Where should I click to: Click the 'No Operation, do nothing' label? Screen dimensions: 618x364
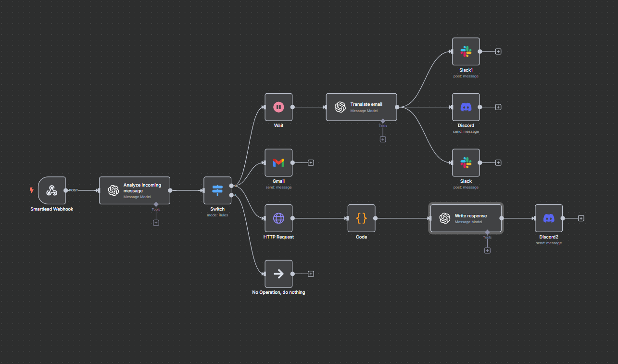[278, 292]
